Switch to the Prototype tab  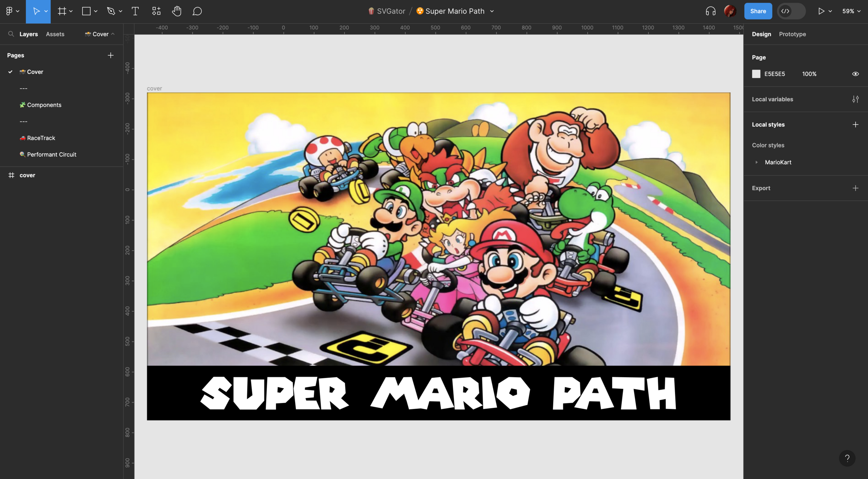[x=792, y=34]
